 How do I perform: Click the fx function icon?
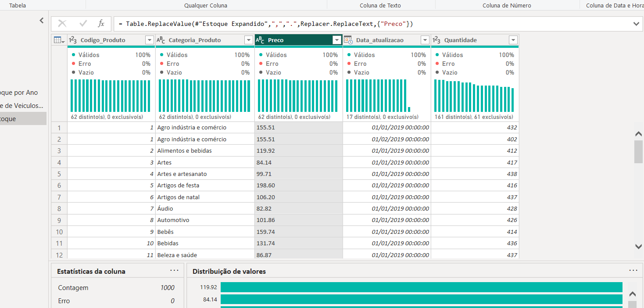(x=101, y=24)
